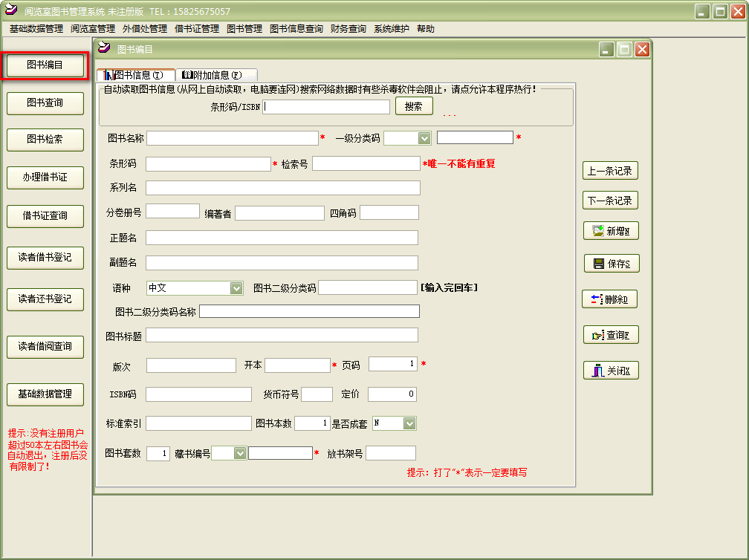
Task: Click the 图书检索 sidebar button
Action: pyautogui.click(x=45, y=140)
